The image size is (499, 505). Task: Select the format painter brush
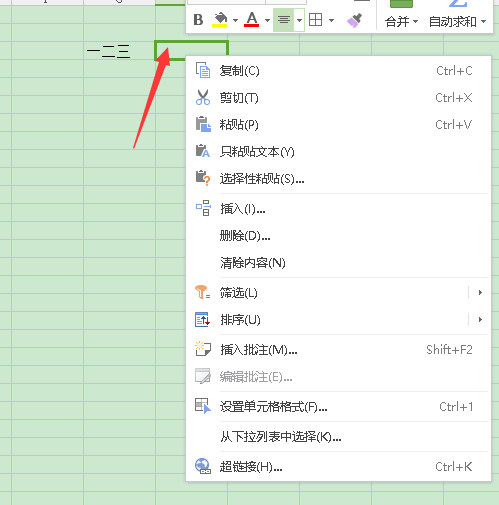pos(354,20)
